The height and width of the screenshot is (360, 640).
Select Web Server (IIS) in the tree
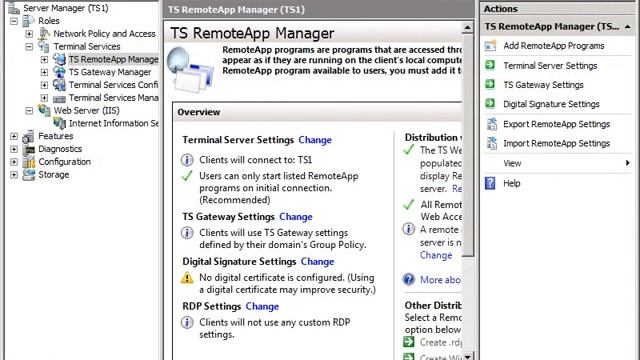(86, 111)
